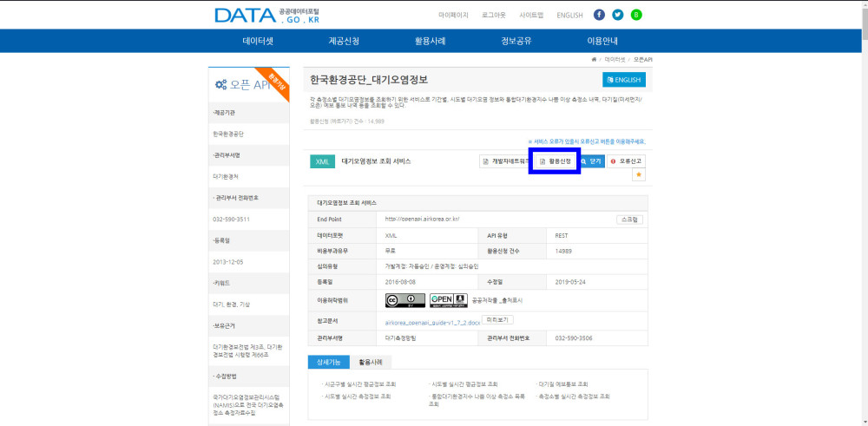Click the 로그아웃 link
Image resolution: width=868 pixels, height=426 pixels.
[494, 16]
